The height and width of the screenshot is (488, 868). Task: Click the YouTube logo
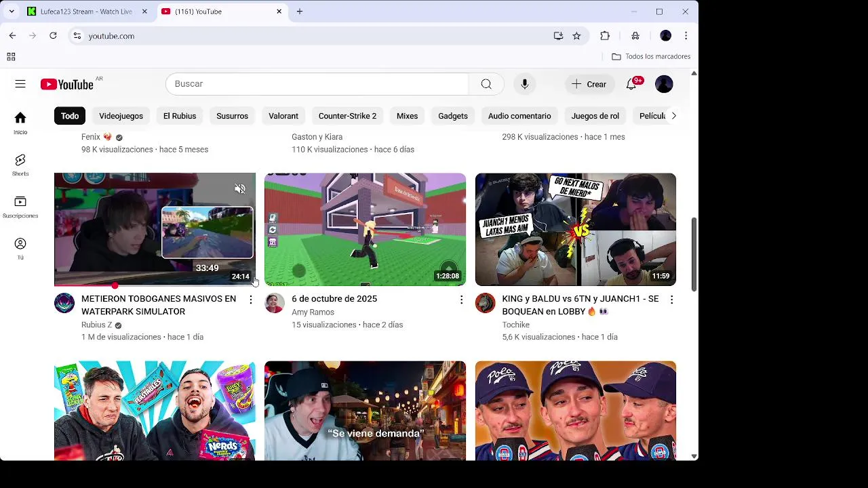[66, 84]
